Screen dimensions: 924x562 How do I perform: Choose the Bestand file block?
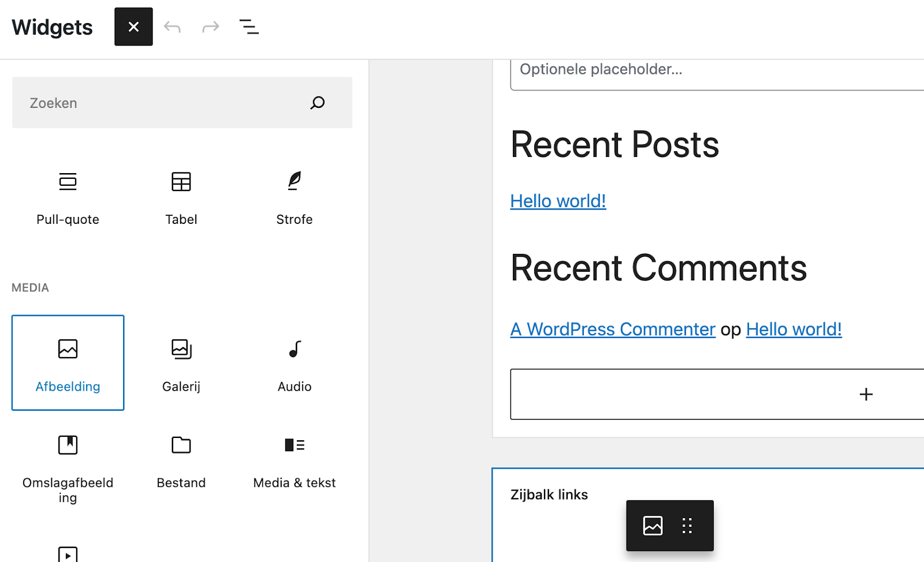(x=181, y=459)
